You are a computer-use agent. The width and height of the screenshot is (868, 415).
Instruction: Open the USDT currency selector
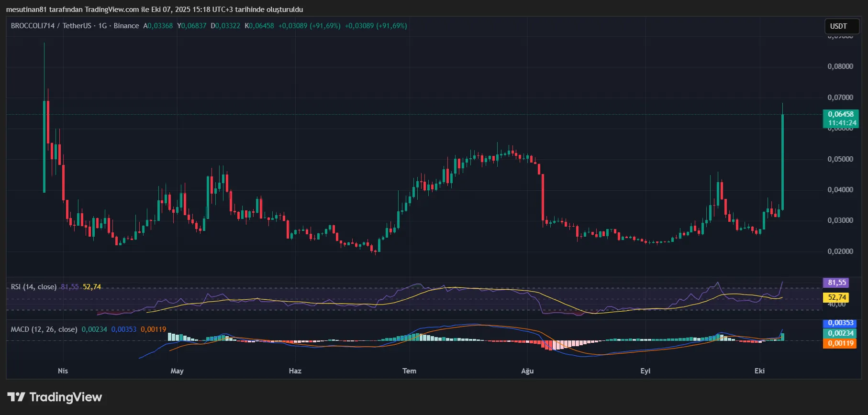(838, 26)
